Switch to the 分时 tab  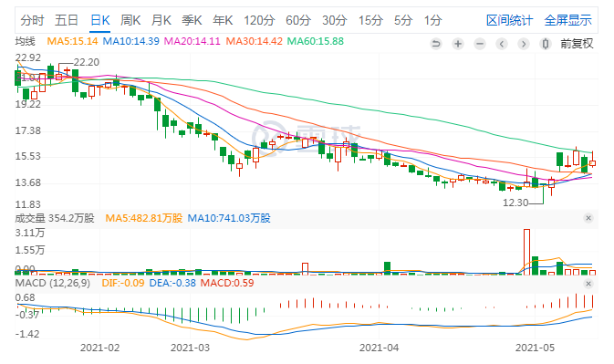pos(32,20)
